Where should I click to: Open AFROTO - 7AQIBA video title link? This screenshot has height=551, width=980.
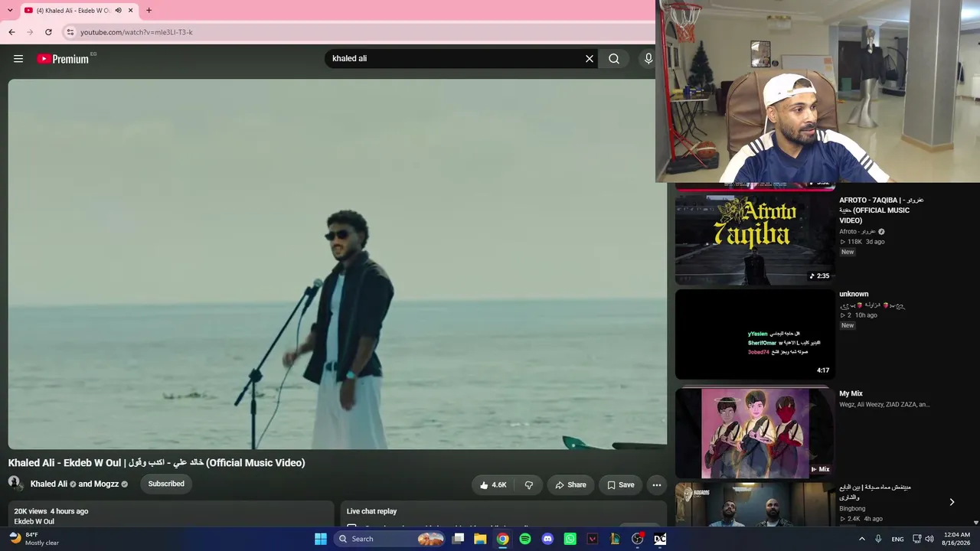881,210
